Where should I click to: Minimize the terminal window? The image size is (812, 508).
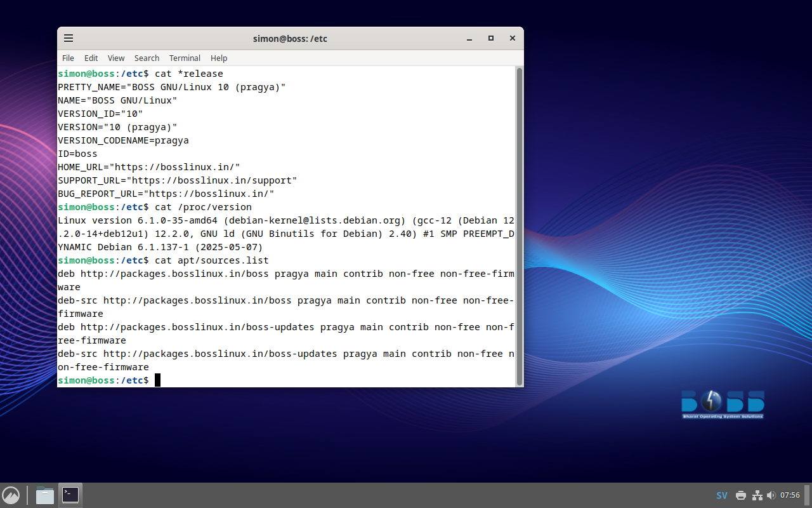[x=469, y=38]
